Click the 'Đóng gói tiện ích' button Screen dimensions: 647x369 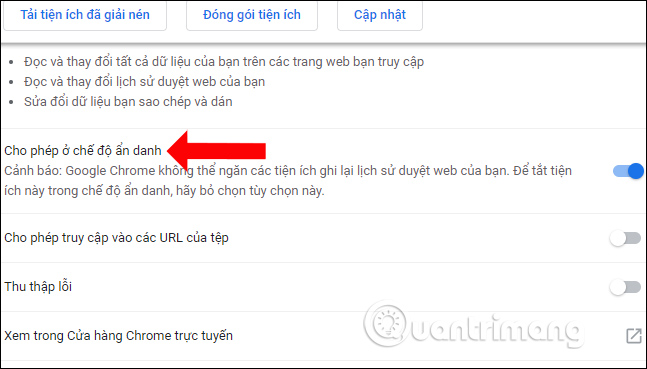pyautogui.click(x=252, y=15)
